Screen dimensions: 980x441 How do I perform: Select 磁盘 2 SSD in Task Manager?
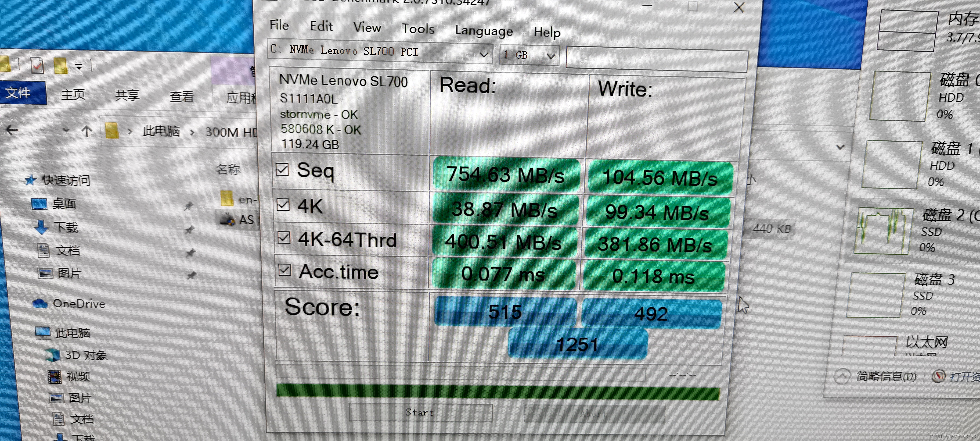[x=912, y=231]
